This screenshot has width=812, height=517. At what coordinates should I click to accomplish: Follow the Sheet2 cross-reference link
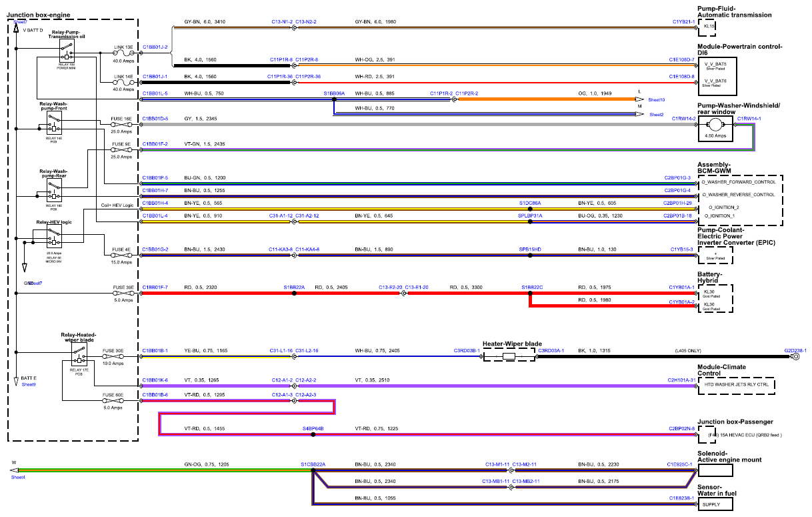(x=656, y=115)
